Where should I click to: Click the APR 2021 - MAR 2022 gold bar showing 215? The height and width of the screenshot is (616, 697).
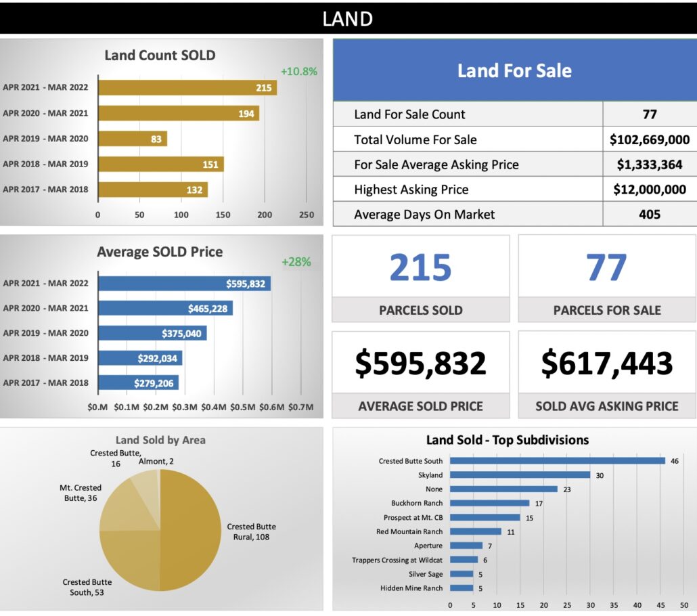(187, 87)
